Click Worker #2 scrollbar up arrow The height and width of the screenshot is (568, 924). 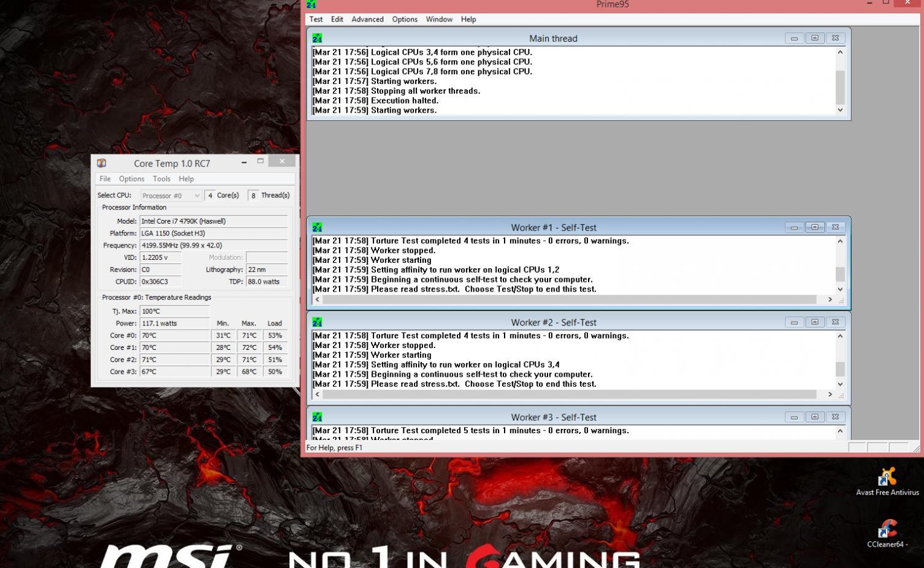click(840, 336)
